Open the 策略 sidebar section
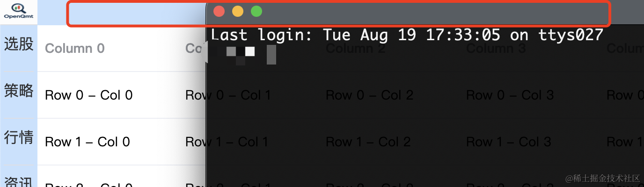The image size is (644, 187). pyautogui.click(x=19, y=90)
